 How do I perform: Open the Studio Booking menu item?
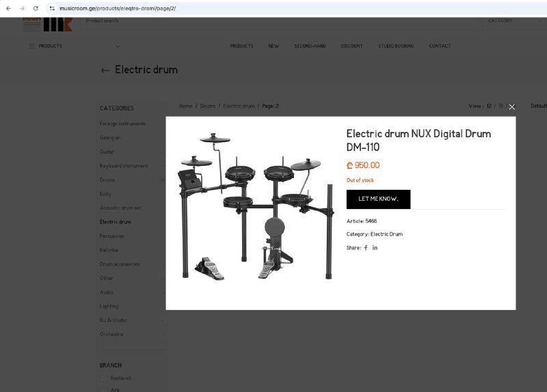(x=396, y=46)
